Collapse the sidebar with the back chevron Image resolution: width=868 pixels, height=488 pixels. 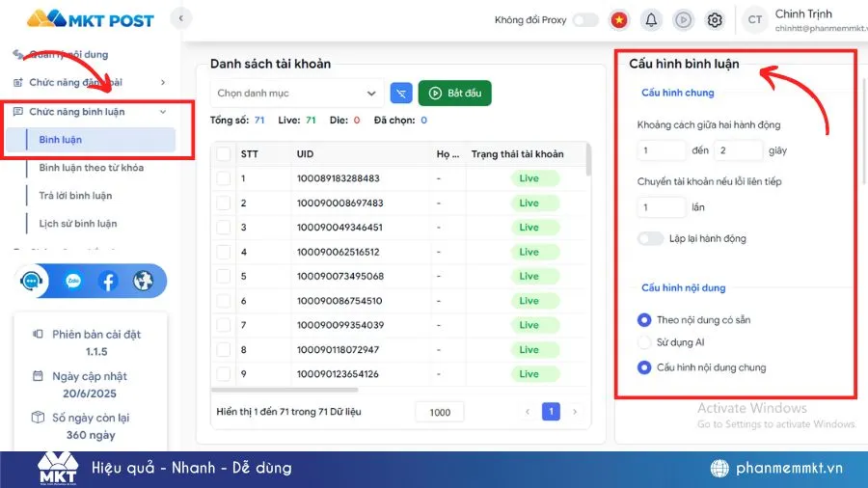(x=180, y=18)
